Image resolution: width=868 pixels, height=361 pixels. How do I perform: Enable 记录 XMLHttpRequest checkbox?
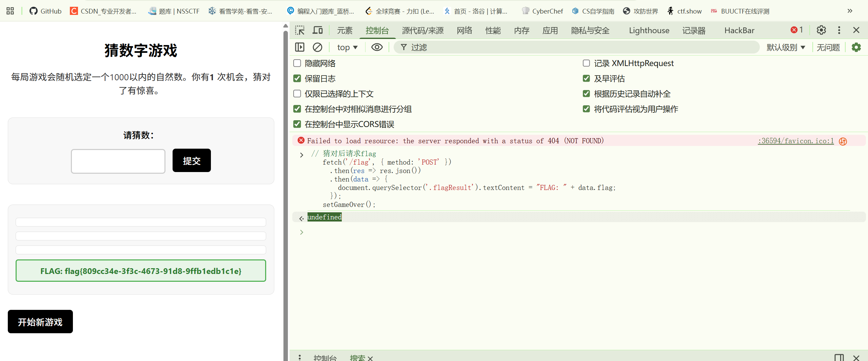(x=586, y=63)
